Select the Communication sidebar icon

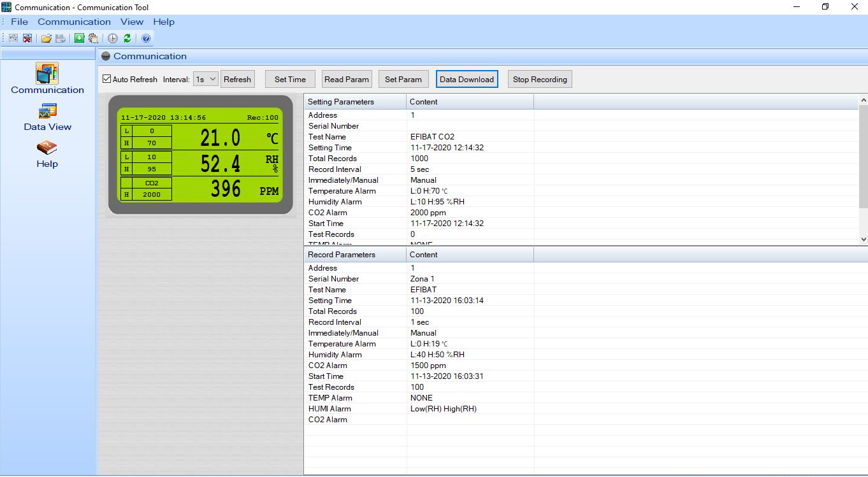[47, 73]
